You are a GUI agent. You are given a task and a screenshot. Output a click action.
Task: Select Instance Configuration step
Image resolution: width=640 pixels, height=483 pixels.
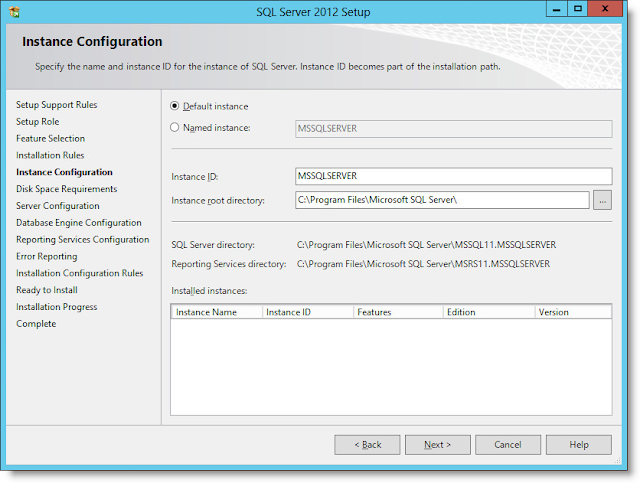(x=64, y=172)
